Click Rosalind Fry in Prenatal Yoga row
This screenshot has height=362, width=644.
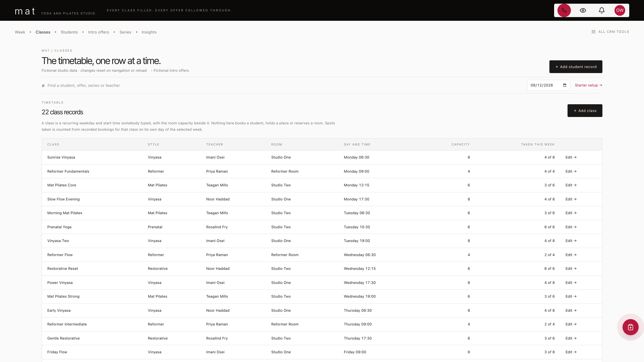pyautogui.click(x=217, y=227)
